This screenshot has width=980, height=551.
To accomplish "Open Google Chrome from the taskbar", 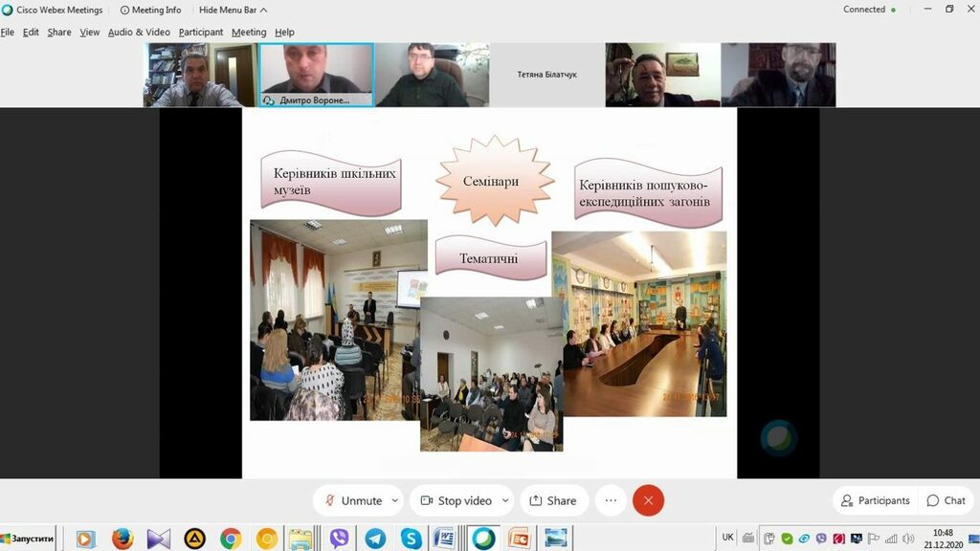I will [231, 539].
